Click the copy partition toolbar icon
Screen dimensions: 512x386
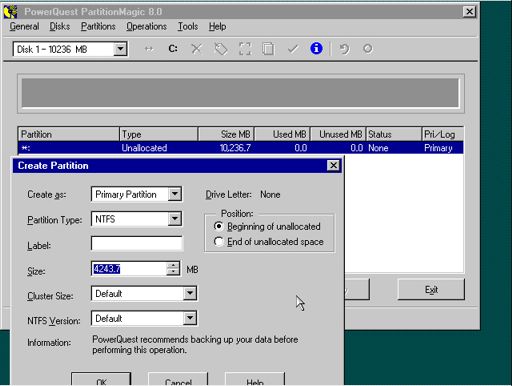tap(268, 49)
